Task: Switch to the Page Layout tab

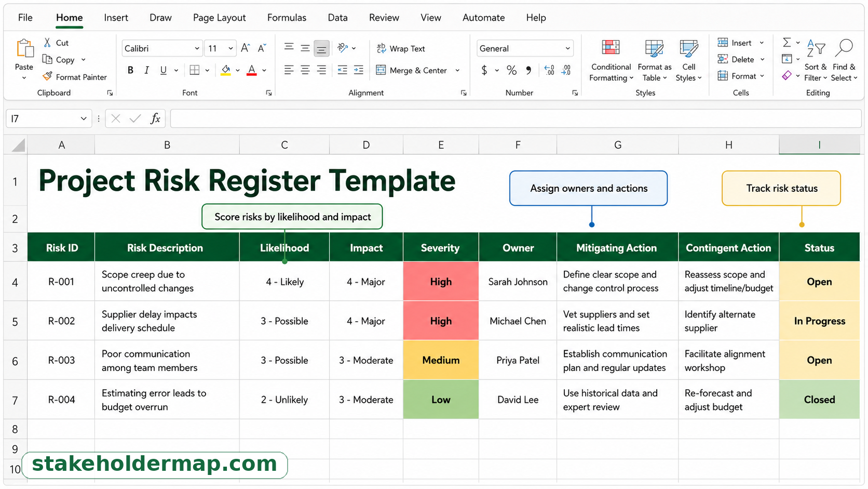Action: coord(219,18)
